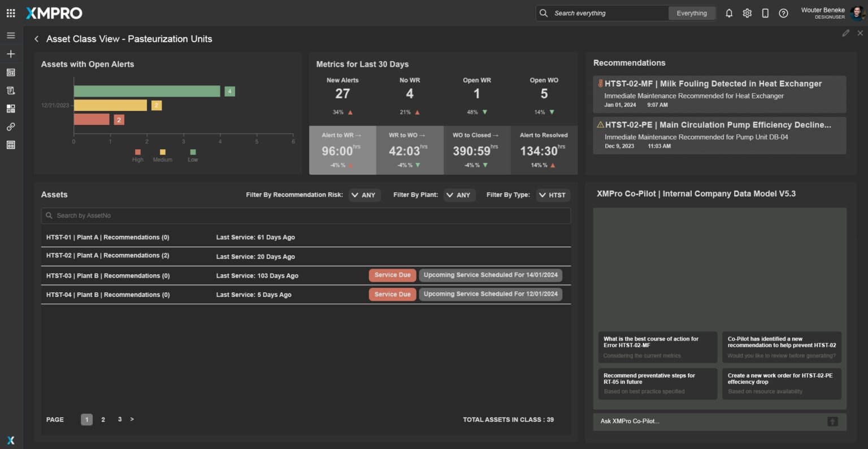Toggle the hamburger menu in sidebar
Viewport: 868px width, 449px height.
(11, 36)
